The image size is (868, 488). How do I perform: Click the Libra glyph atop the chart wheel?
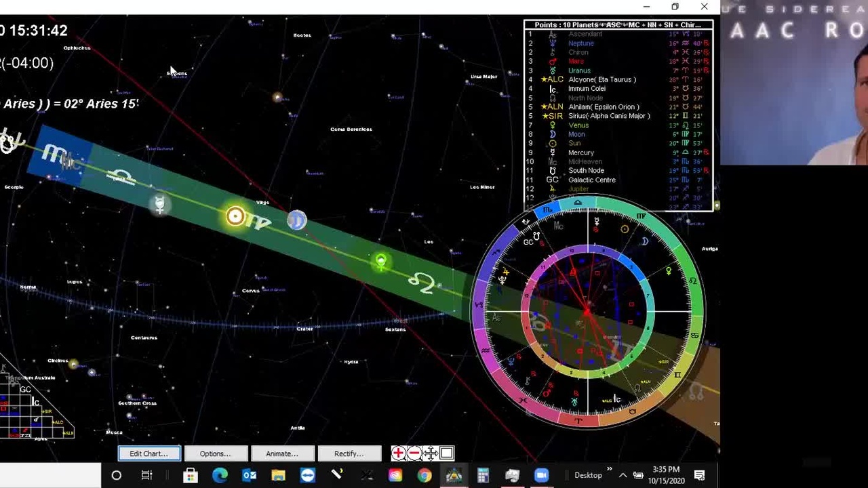pos(578,203)
